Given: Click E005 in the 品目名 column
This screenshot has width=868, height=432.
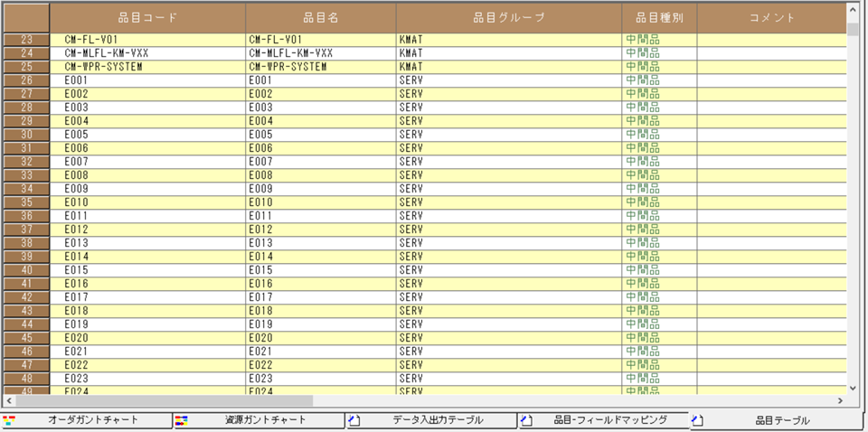Looking at the screenshot, I should tap(321, 135).
